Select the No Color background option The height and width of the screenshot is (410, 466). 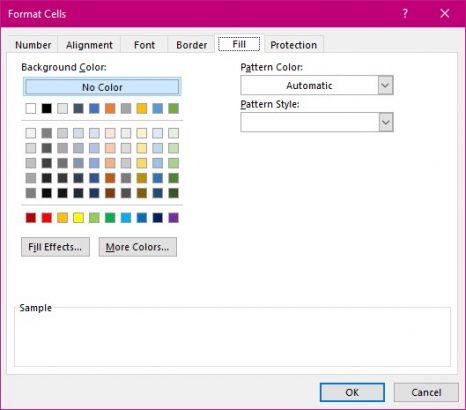(102, 87)
